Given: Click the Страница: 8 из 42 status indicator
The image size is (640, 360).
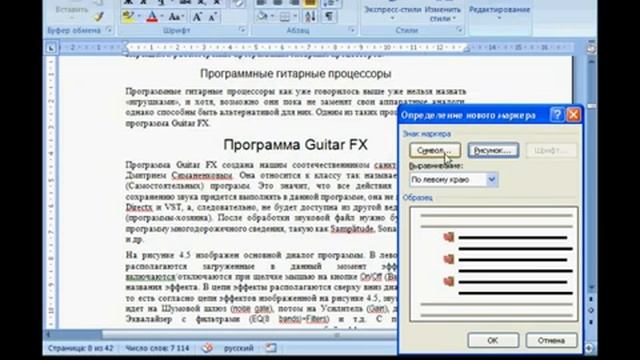Looking at the screenshot, I should tap(80, 348).
